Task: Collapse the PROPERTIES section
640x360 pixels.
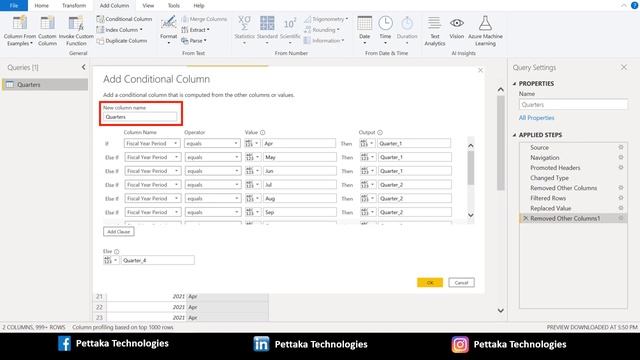Action: tap(514, 83)
